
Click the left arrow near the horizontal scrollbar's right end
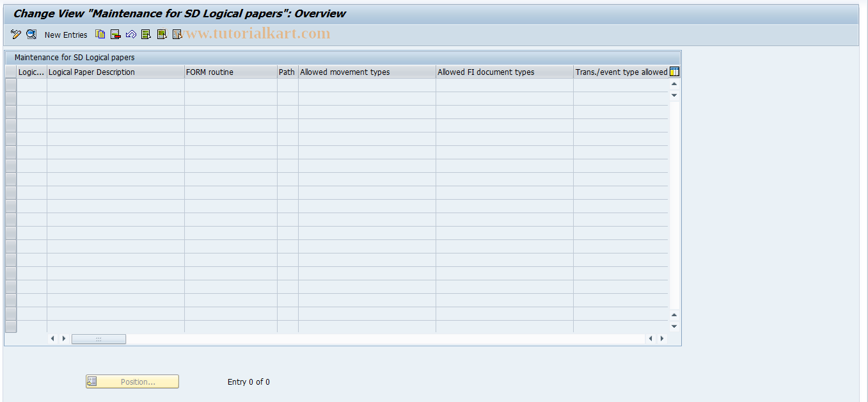pyautogui.click(x=651, y=339)
